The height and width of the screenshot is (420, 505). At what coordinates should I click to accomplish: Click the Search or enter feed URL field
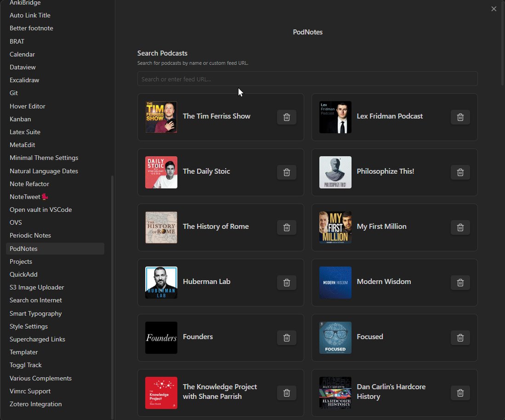click(307, 79)
